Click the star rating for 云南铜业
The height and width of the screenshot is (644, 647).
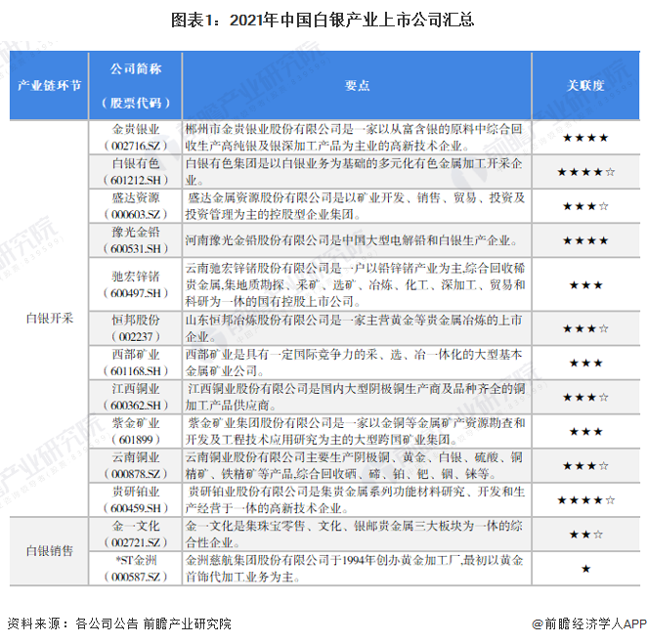(x=585, y=466)
